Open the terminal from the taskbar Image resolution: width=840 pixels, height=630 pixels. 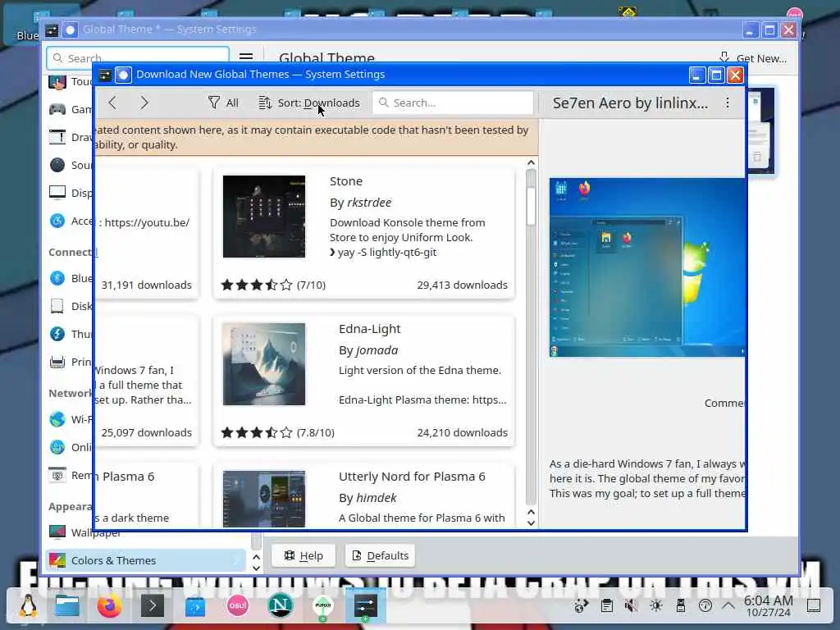point(152,606)
